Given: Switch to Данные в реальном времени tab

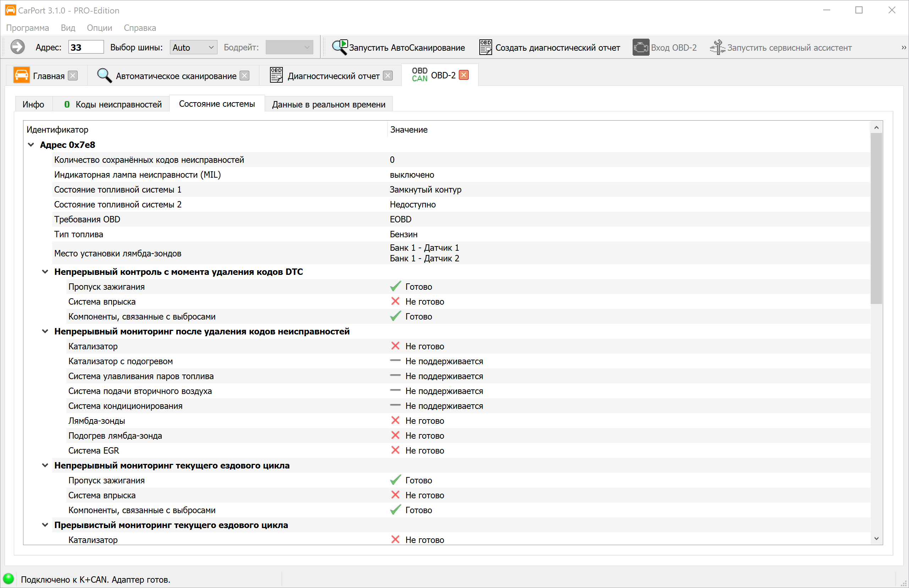Looking at the screenshot, I should [x=329, y=104].
